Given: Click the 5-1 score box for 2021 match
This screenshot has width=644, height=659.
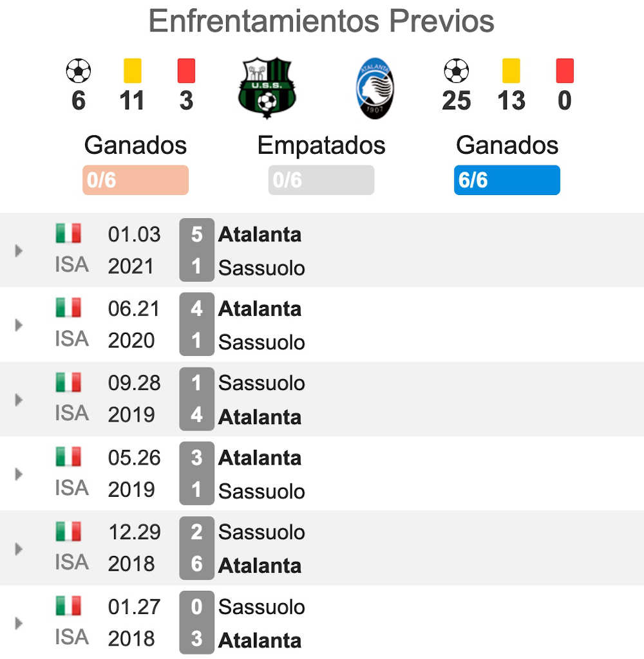Looking at the screenshot, I should [196, 250].
